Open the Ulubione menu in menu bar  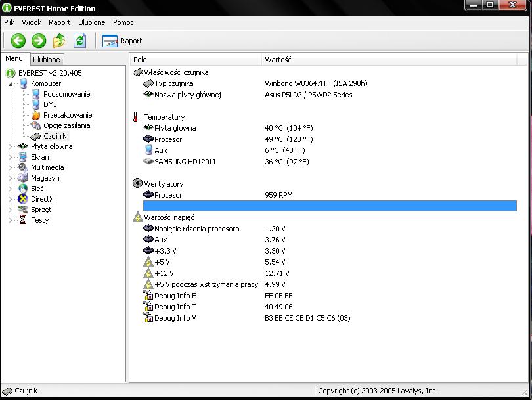tap(91, 22)
